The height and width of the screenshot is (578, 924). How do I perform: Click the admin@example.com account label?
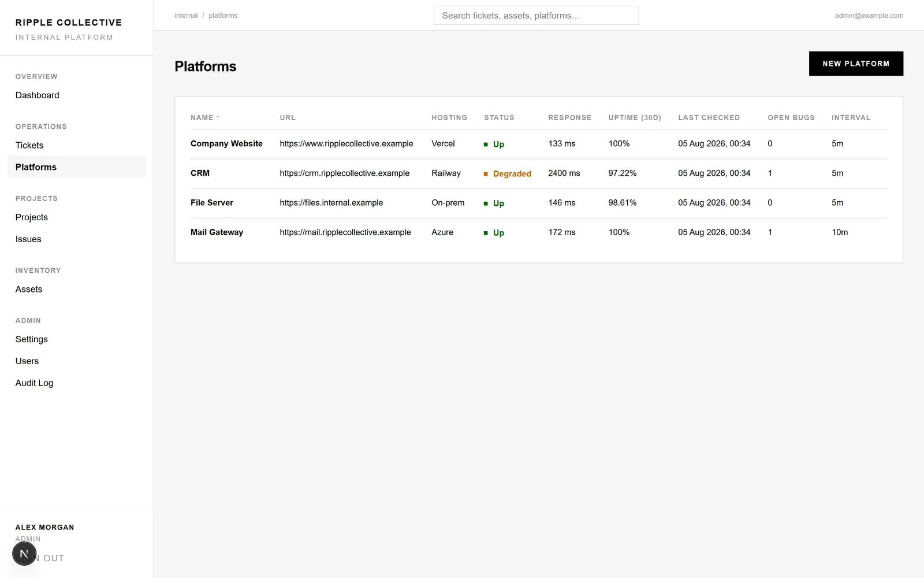coord(869,16)
